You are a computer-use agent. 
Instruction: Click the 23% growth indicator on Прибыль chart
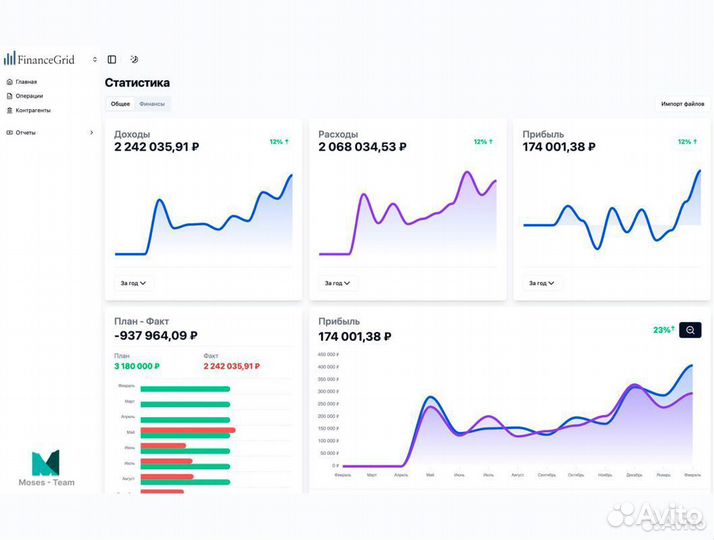point(663,330)
